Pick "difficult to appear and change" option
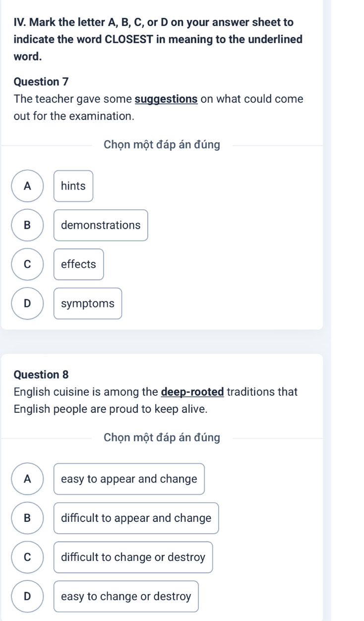 click(136, 518)
